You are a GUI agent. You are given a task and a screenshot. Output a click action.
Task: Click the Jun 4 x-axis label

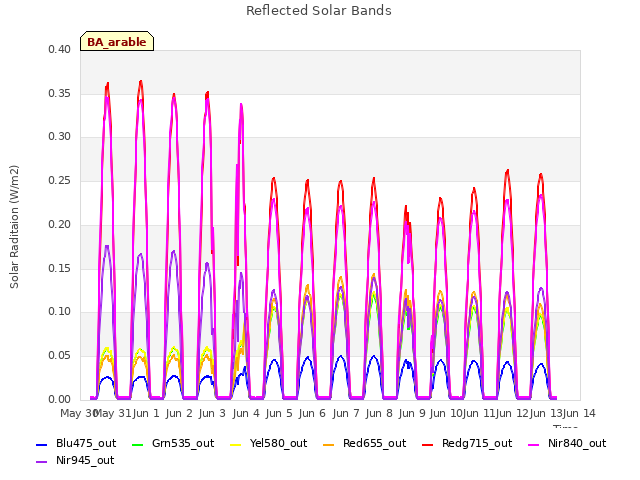click(x=246, y=413)
